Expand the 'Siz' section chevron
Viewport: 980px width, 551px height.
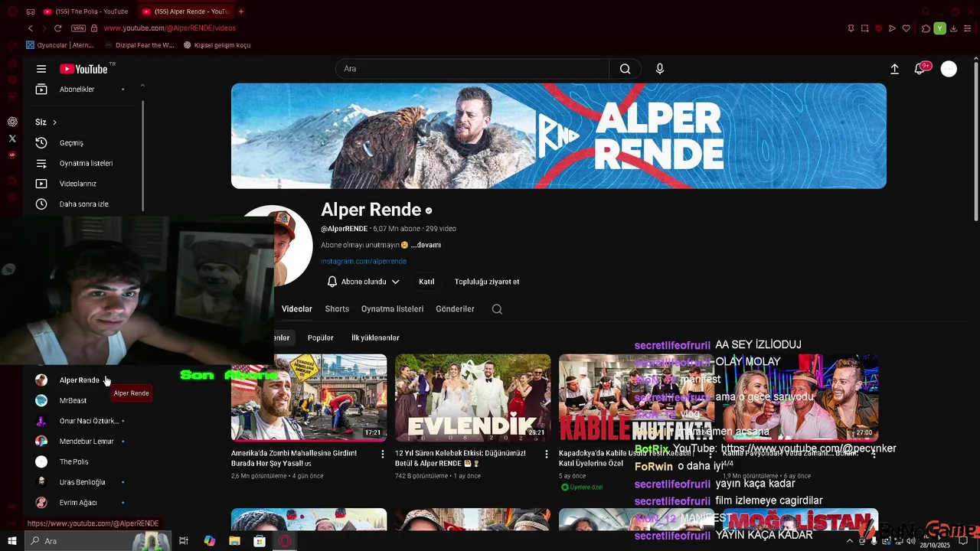(54, 122)
